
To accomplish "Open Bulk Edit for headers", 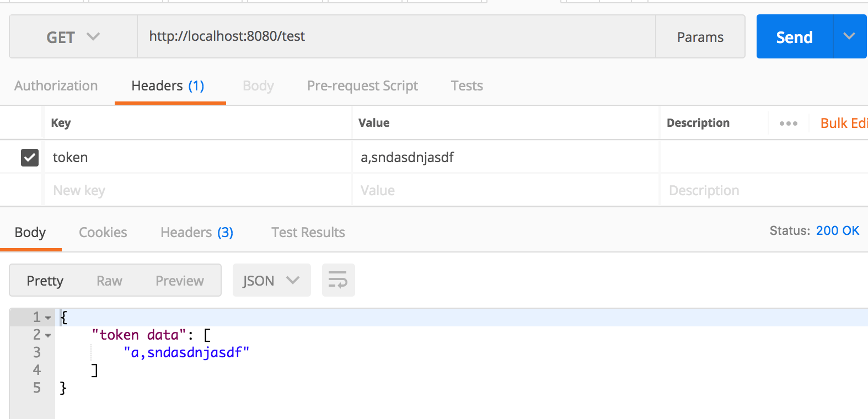I will [x=843, y=123].
